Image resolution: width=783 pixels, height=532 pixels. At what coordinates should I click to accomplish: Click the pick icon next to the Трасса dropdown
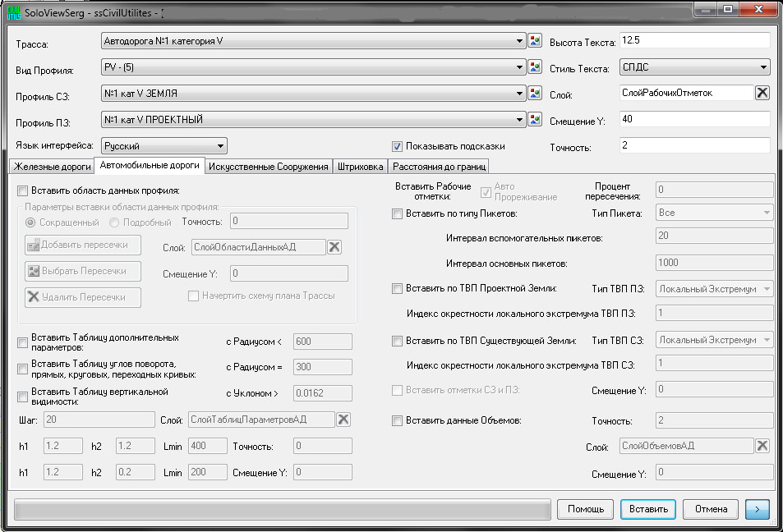coord(536,41)
